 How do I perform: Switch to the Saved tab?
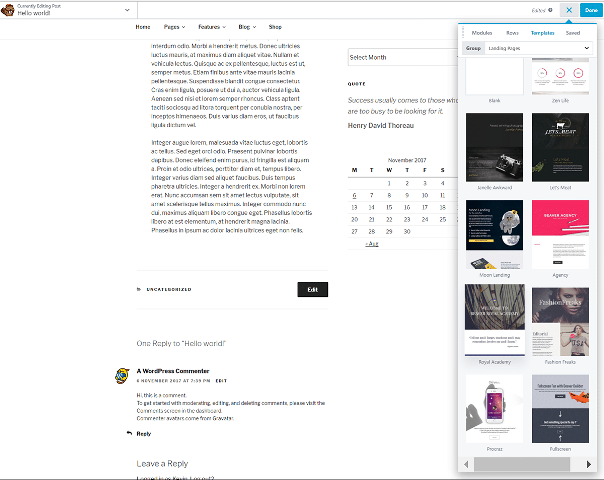coord(572,33)
